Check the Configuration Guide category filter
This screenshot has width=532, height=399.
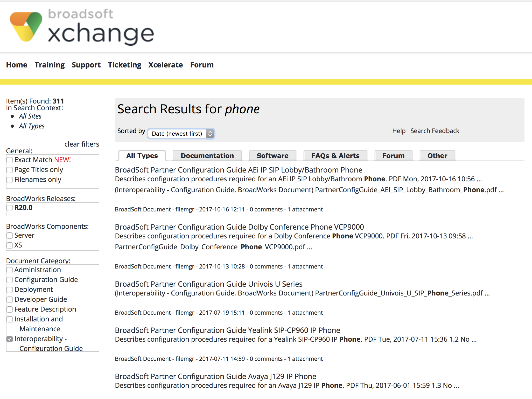click(x=10, y=280)
